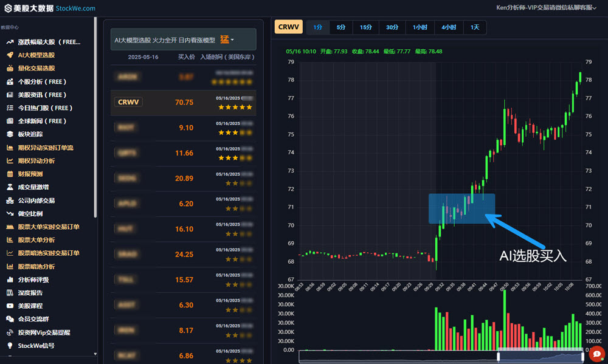Image resolution: width=608 pixels, height=364 pixels.
Task: Switch chart to 4小时 interval
Action: 449,27
